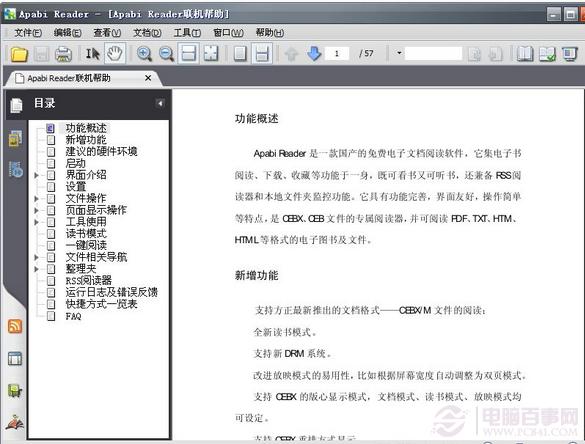Image resolution: width=585 pixels, height=444 pixels.
Task: Open the annotations panel sidebar icon
Action: point(16,169)
